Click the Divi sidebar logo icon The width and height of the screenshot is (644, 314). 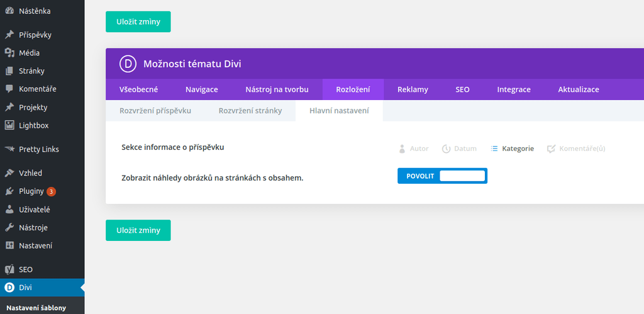[9, 288]
